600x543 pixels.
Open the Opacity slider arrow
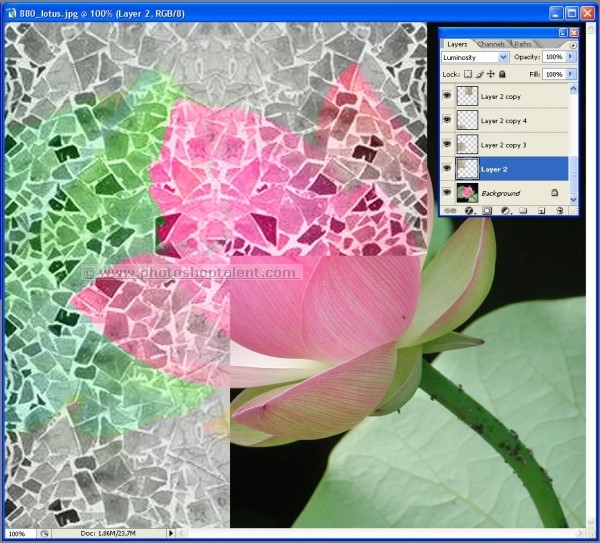[571, 57]
